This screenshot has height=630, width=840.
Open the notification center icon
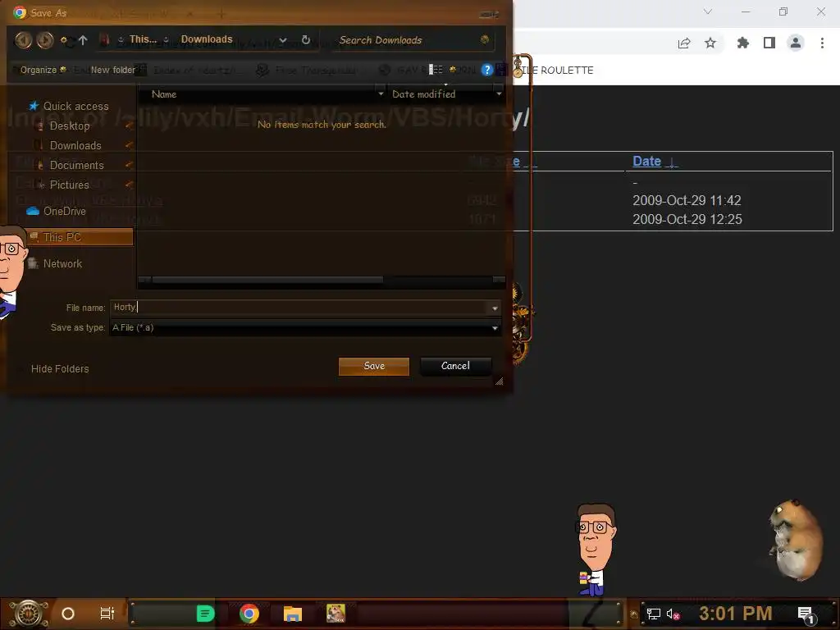pyautogui.click(x=806, y=615)
